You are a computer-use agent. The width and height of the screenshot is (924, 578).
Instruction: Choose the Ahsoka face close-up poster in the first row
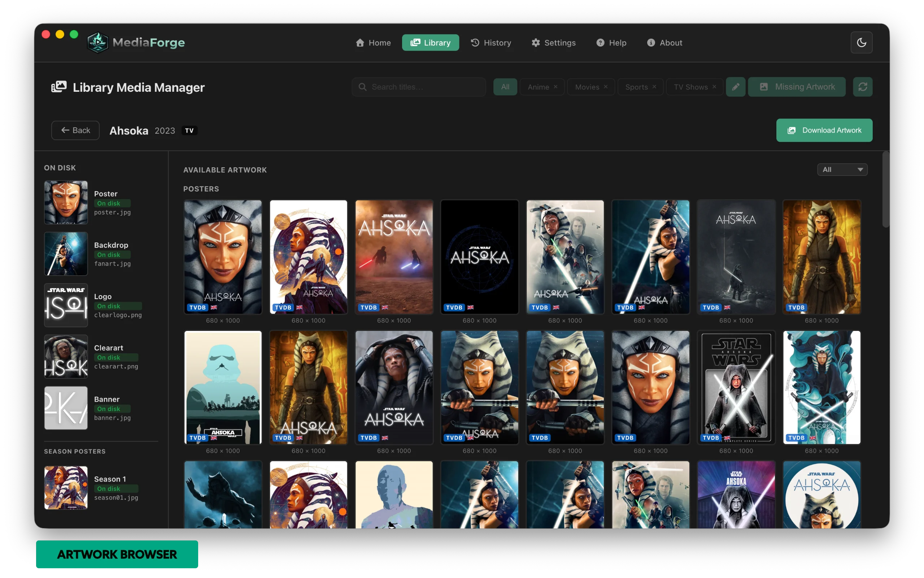[223, 257]
